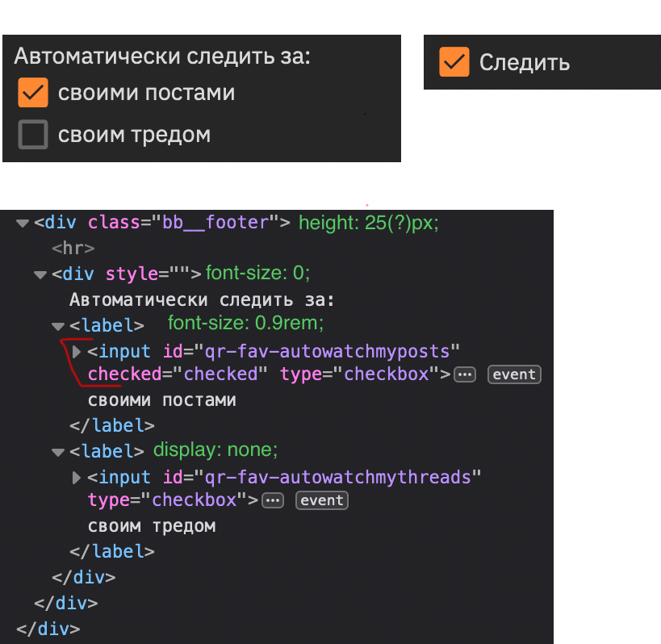Select the "Автоматически следить за:" text node in the DOM tree
Screen dimensions: 661x644
202,300
